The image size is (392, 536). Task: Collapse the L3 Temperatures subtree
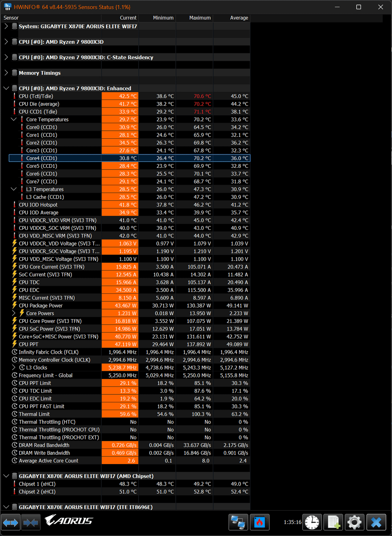(x=14, y=189)
